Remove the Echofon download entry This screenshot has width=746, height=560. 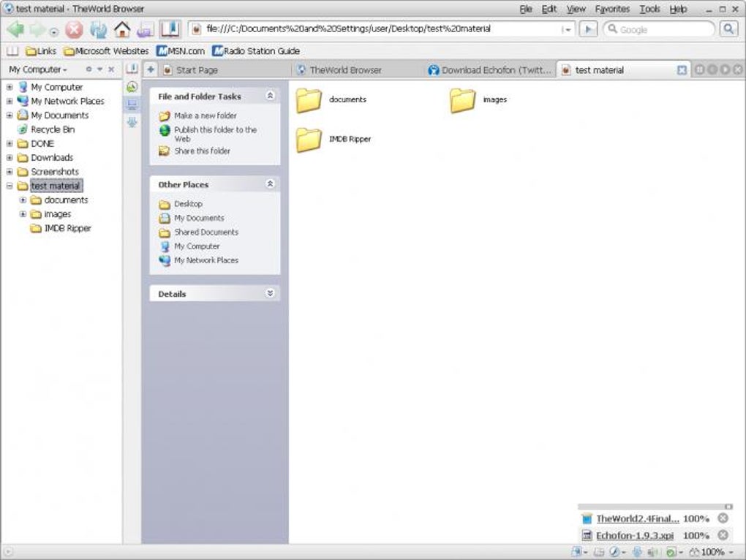click(x=723, y=535)
